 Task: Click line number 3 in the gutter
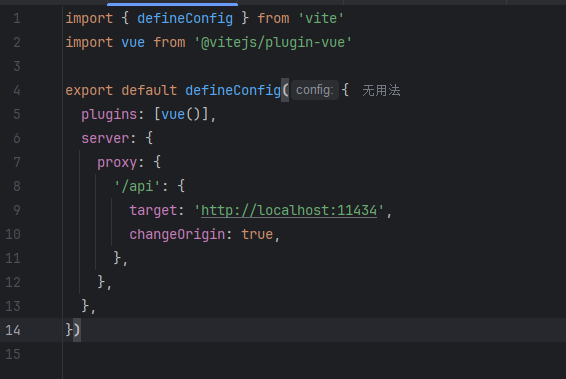[17, 66]
